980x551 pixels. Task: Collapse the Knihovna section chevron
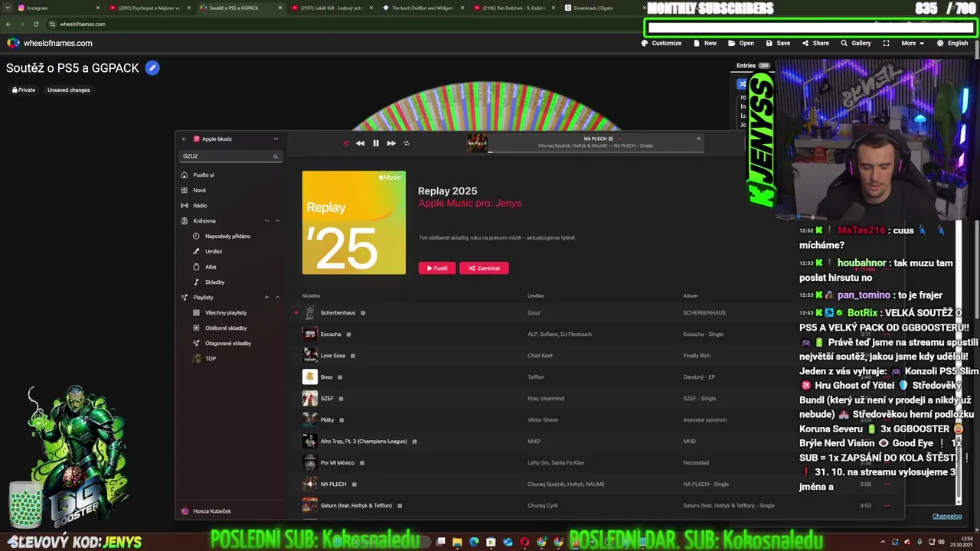pos(277,221)
